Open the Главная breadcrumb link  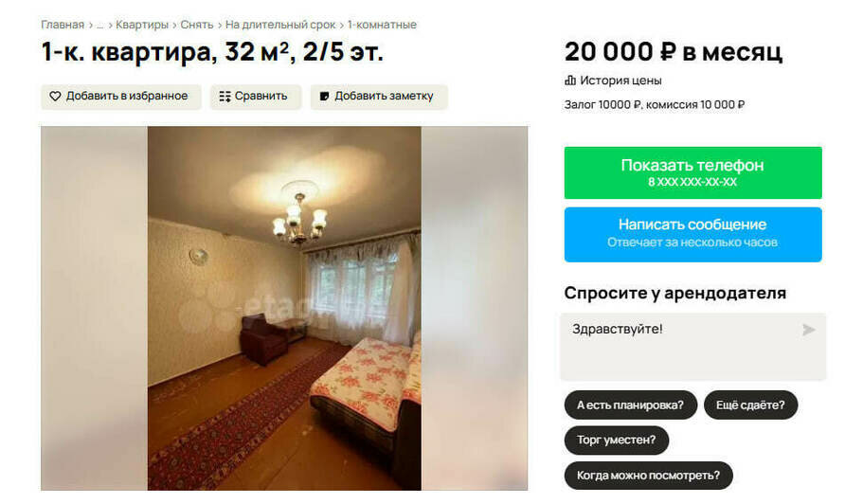tap(63, 25)
